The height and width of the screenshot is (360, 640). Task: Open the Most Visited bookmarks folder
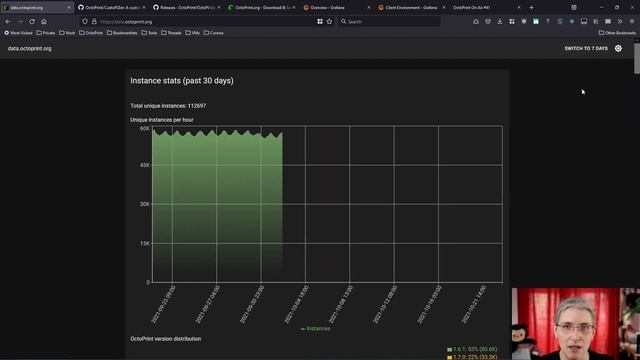click(18, 33)
